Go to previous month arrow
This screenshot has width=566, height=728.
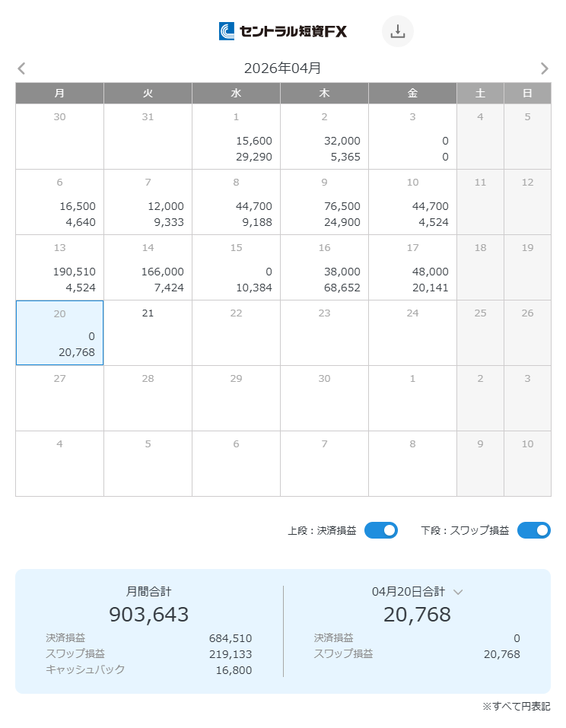(x=21, y=68)
